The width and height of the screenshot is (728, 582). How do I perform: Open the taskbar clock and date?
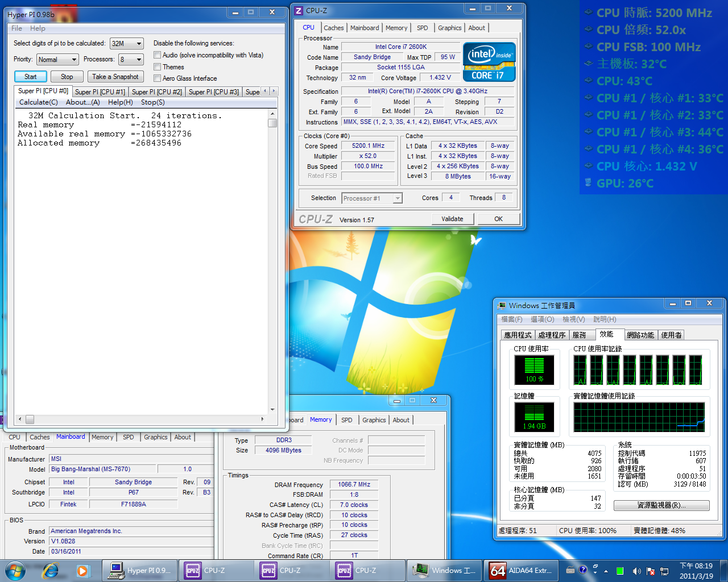click(696, 571)
